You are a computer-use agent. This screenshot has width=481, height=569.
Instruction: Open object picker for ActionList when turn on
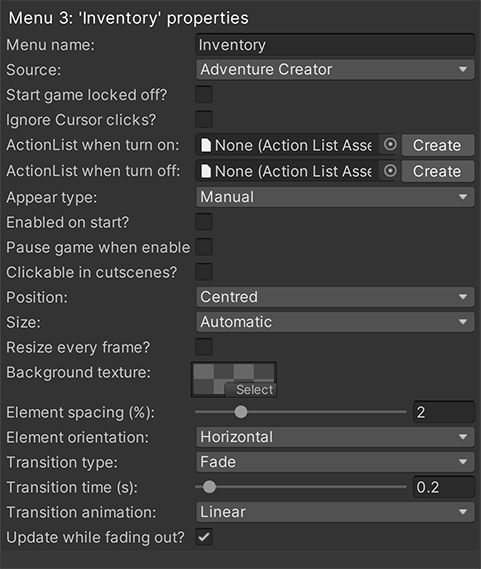click(x=390, y=145)
